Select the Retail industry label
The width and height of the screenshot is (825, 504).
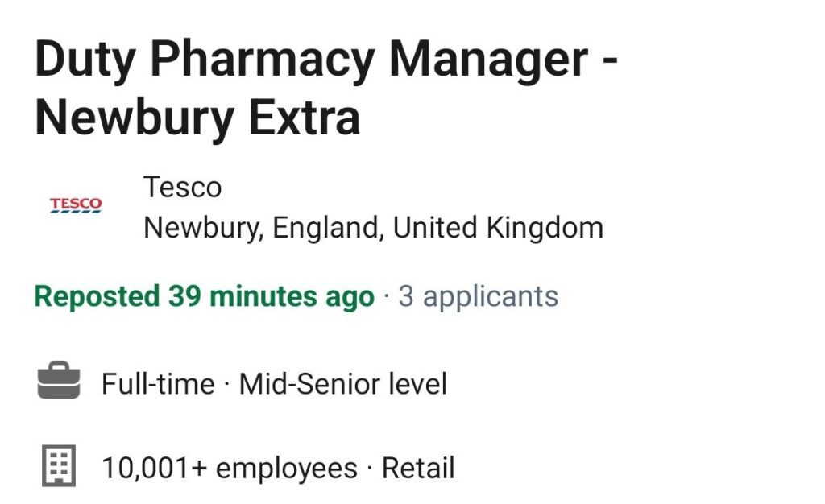(418, 468)
